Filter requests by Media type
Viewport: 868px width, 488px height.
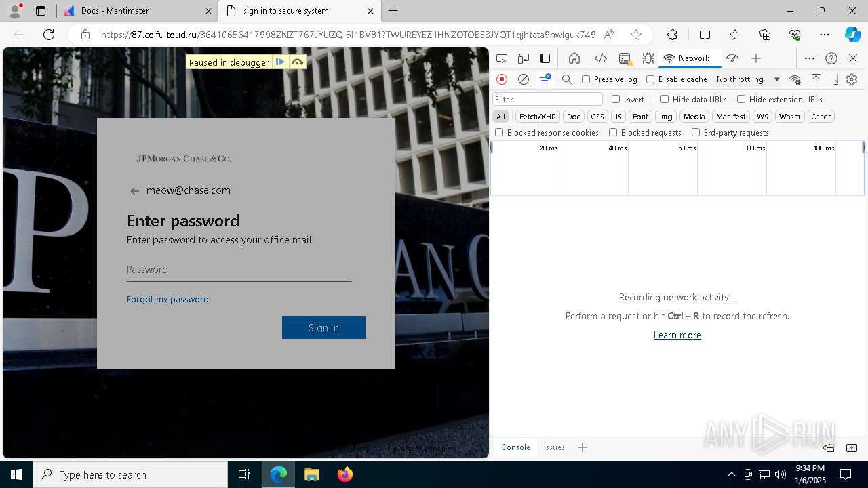pos(694,117)
